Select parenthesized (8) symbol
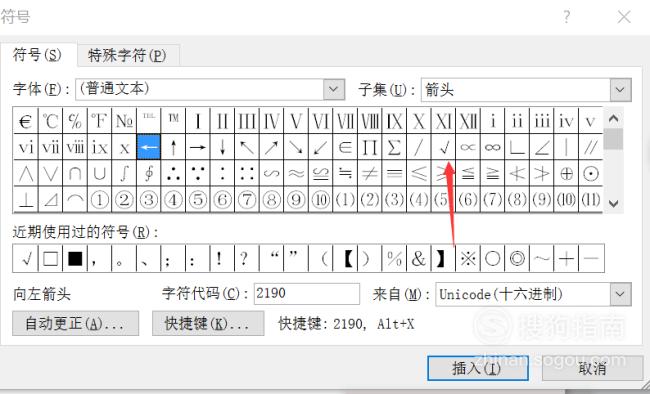 [517, 199]
